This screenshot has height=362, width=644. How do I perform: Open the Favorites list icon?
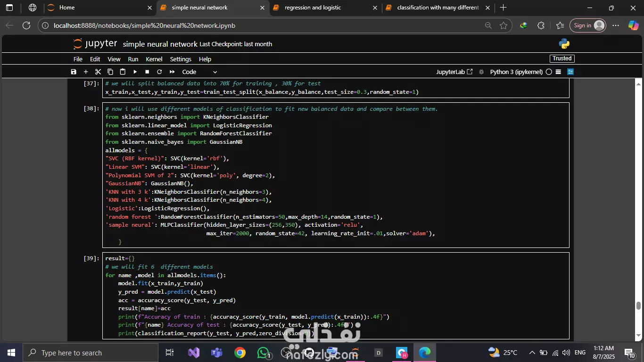click(x=560, y=25)
